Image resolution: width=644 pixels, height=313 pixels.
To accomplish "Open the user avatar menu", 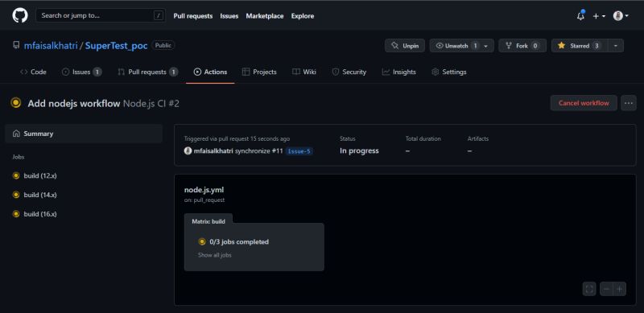I will coord(621,16).
